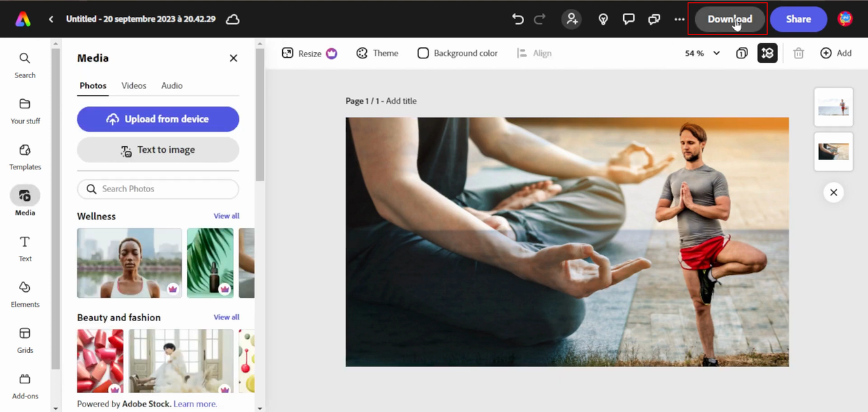Image resolution: width=868 pixels, height=412 pixels.
Task: Open the comments speech bubble icon
Action: (x=629, y=19)
